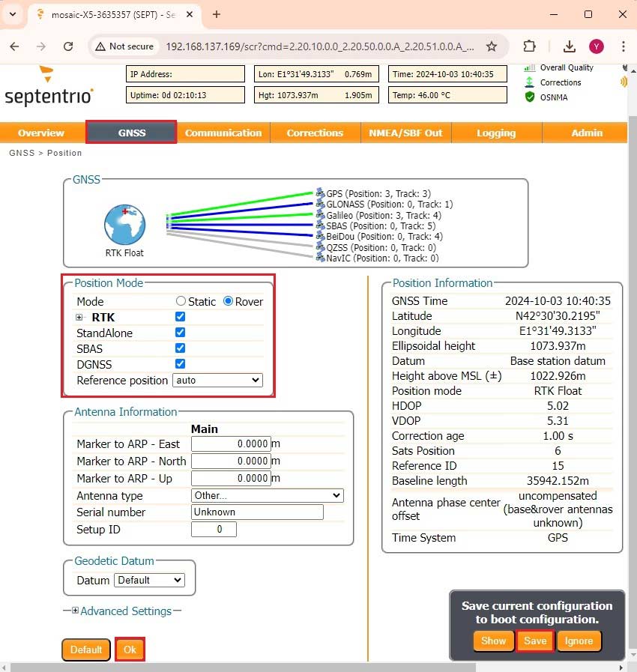Bookmark this page with the star icon
The image size is (637, 672).
pos(492,46)
